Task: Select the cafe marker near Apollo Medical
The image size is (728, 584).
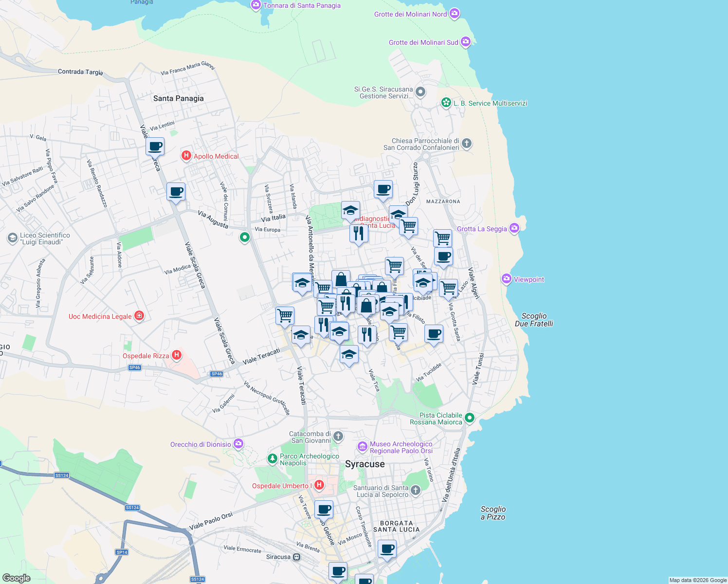Action: [x=176, y=193]
